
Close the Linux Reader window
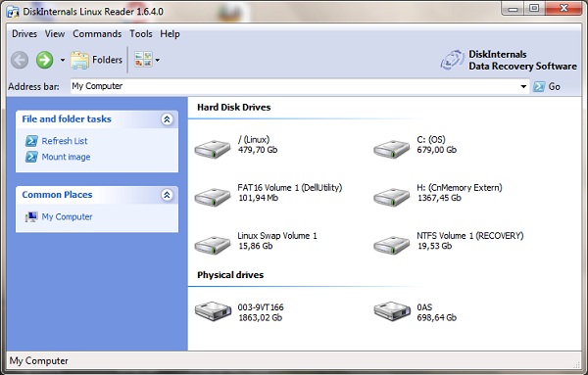563,8
